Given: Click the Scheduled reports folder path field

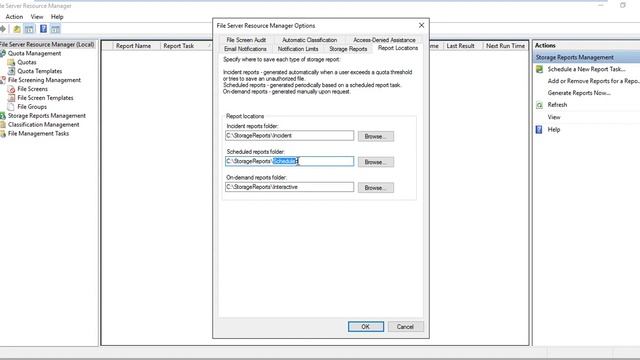Looking at the screenshot, I should (x=289, y=161).
